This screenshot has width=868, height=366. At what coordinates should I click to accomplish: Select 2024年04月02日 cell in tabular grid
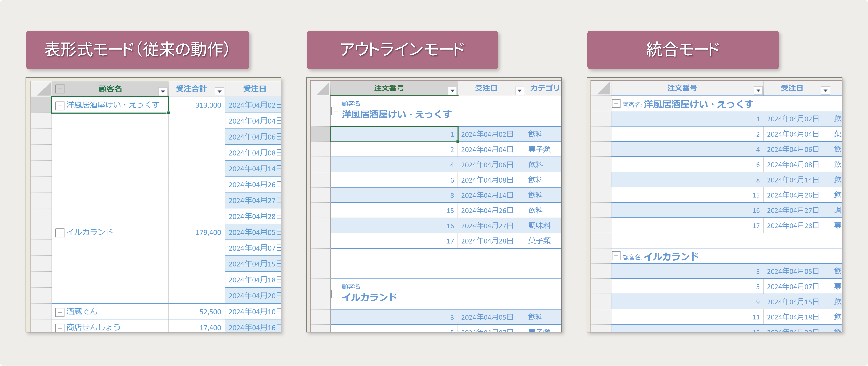pos(253,105)
